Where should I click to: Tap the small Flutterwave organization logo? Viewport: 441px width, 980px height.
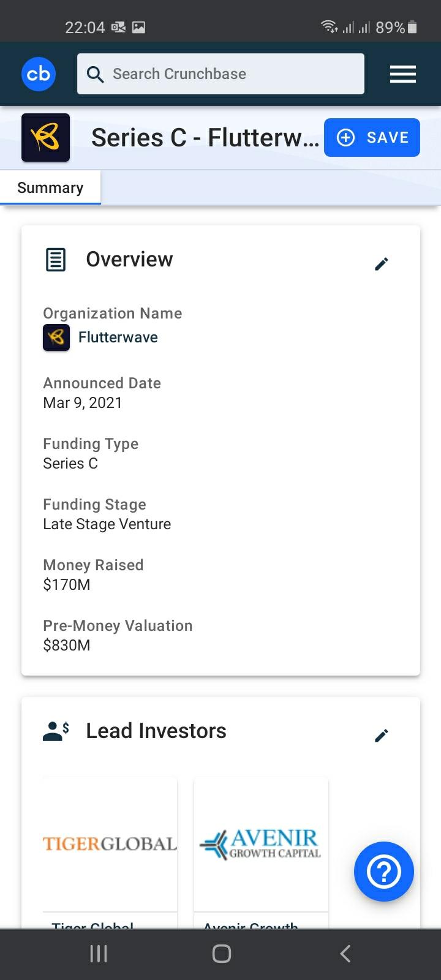pyautogui.click(x=56, y=337)
